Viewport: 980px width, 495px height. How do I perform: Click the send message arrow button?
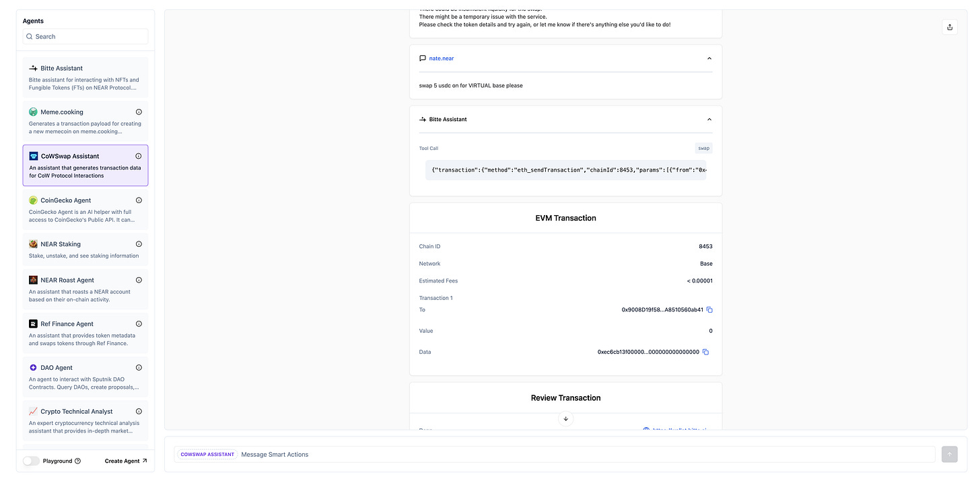pos(950,454)
